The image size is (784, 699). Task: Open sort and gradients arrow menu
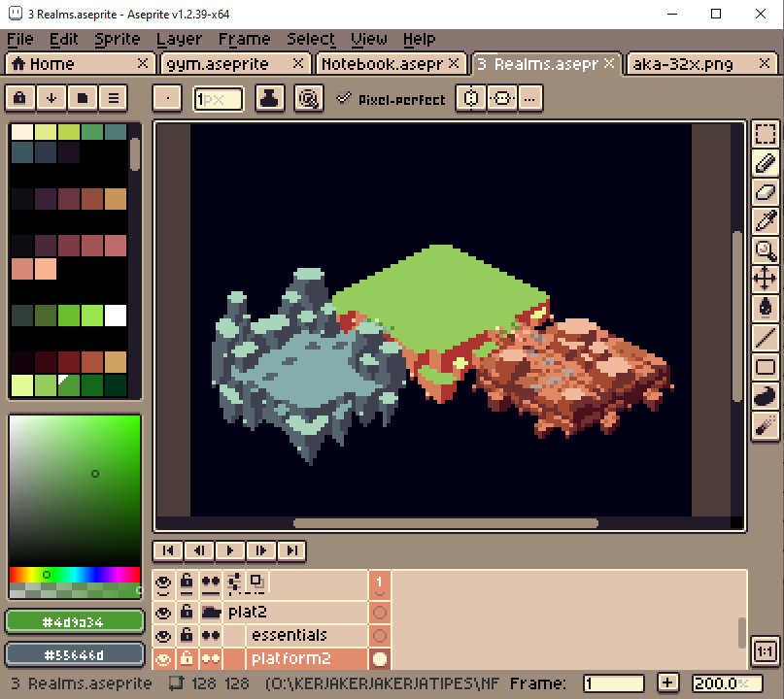(51, 98)
